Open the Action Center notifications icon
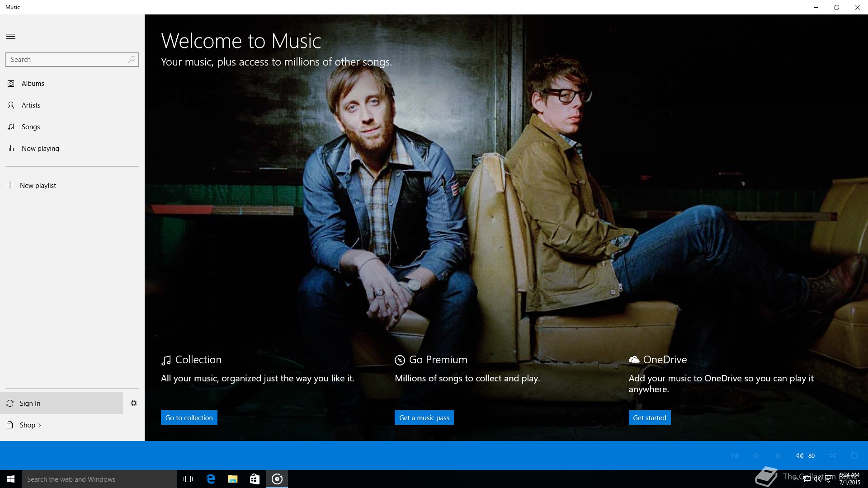This screenshot has height=488, width=868. pos(829,479)
